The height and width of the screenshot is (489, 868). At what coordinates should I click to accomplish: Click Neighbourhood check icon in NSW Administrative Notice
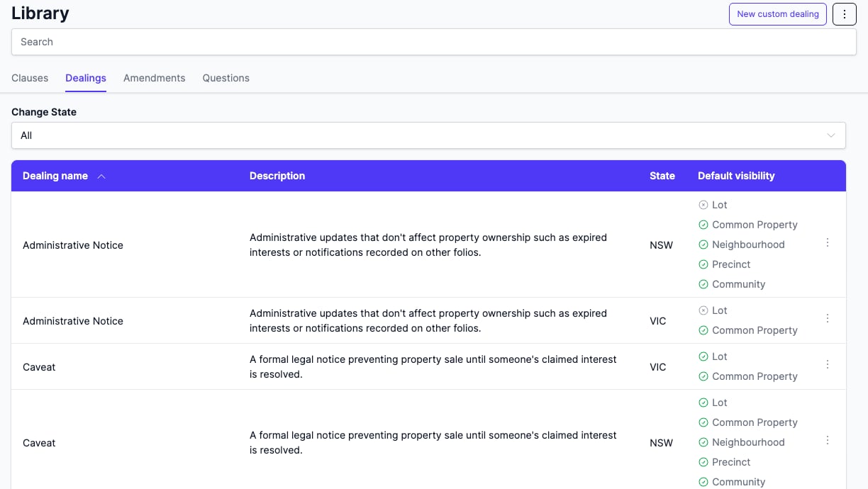point(703,244)
